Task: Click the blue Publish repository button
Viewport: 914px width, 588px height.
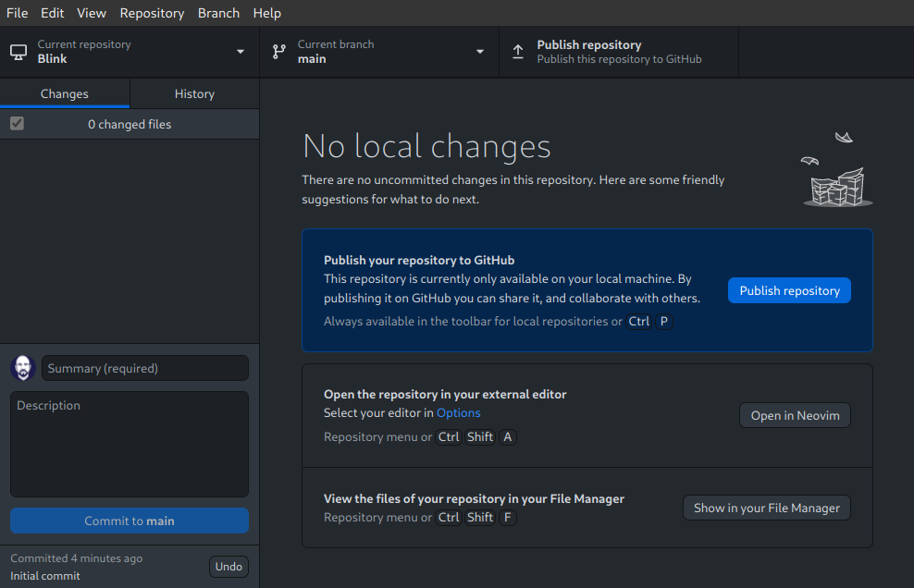Action: click(789, 290)
